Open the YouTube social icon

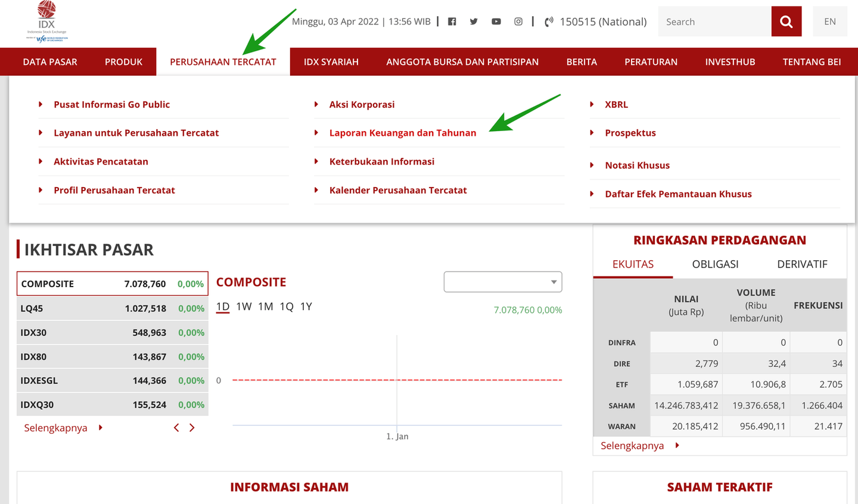[x=496, y=21]
